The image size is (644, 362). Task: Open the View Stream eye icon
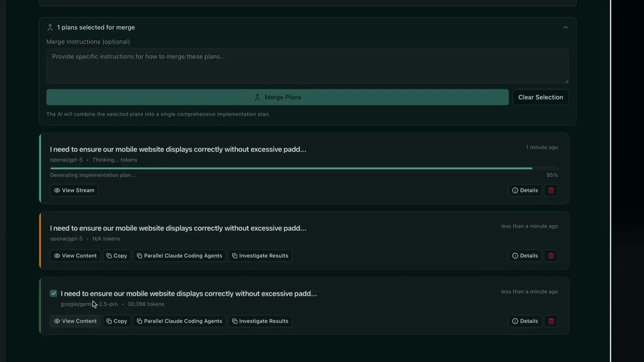tap(57, 190)
